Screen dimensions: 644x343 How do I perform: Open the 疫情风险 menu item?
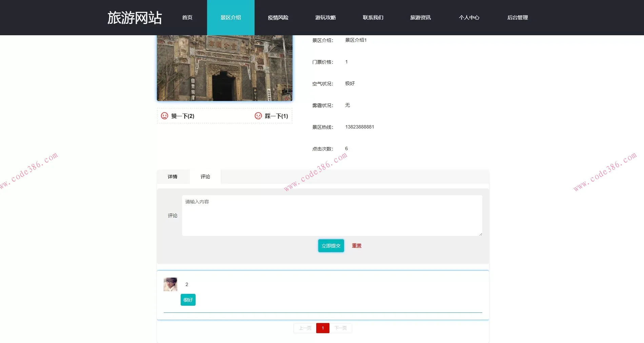(x=277, y=17)
